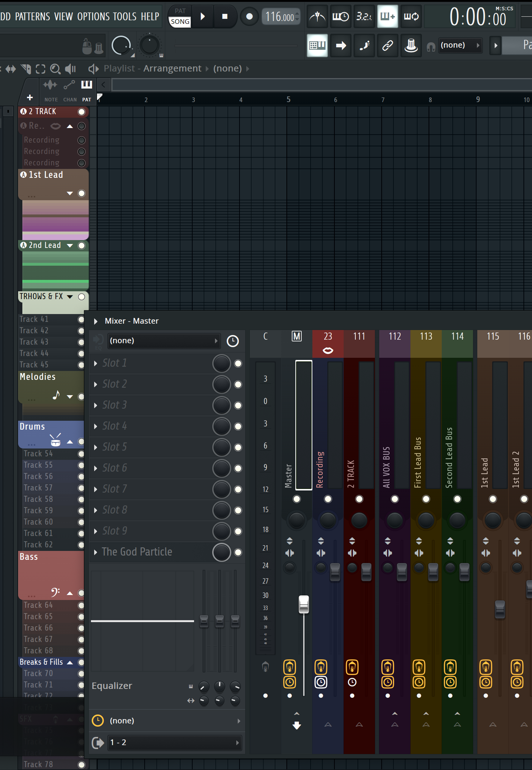The width and height of the screenshot is (532, 770).
Task: Open Slot 3 effect menu arrow
Action: coord(96,405)
